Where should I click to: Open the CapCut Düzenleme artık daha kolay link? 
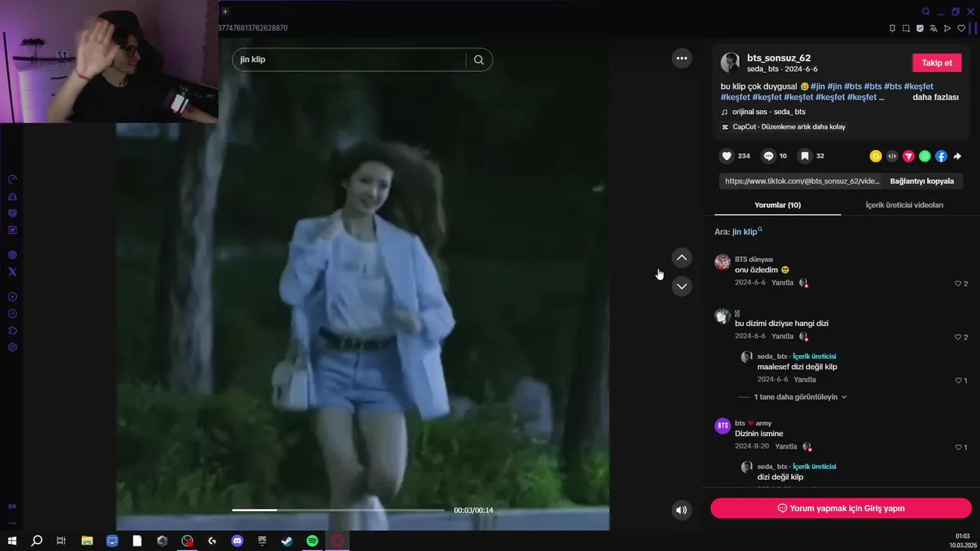(789, 127)
